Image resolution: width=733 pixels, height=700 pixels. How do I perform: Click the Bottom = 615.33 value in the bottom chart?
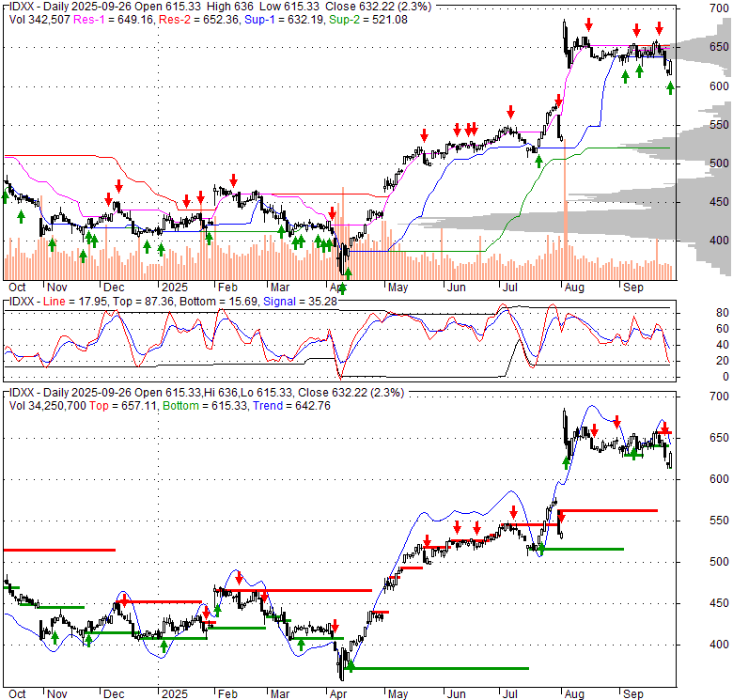click(x=206, y=406)
